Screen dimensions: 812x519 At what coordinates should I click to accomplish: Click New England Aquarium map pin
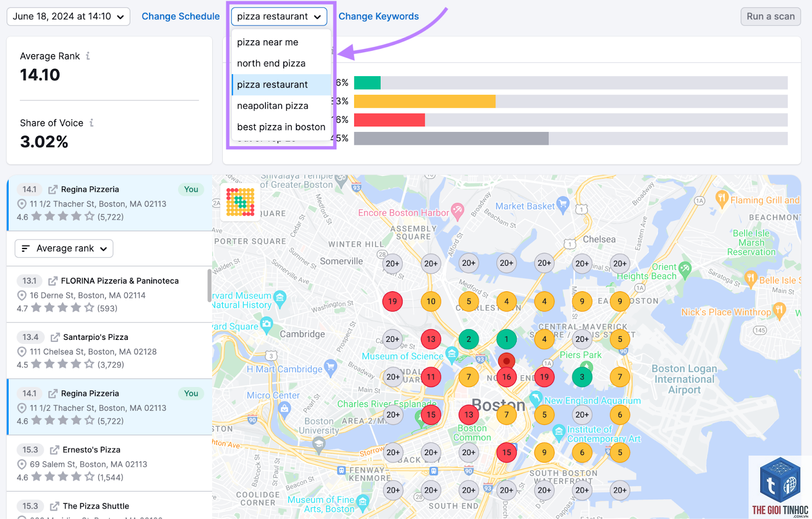pyautogui.click(x=536, y=398)
